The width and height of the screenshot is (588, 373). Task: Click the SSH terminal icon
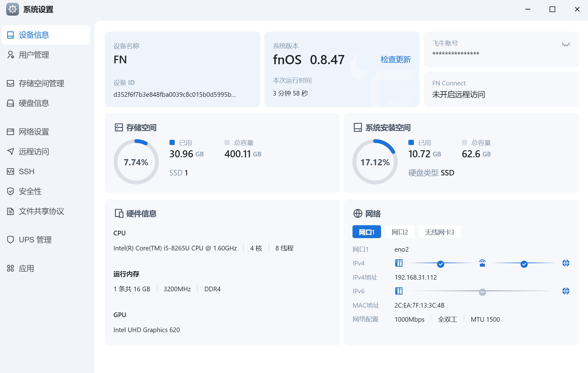[x=10, y=171]
